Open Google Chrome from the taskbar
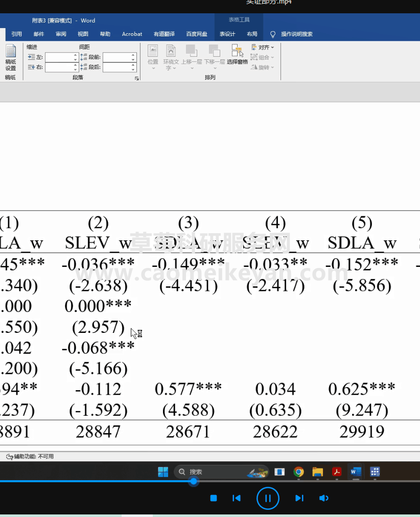 tap(298, 472)
